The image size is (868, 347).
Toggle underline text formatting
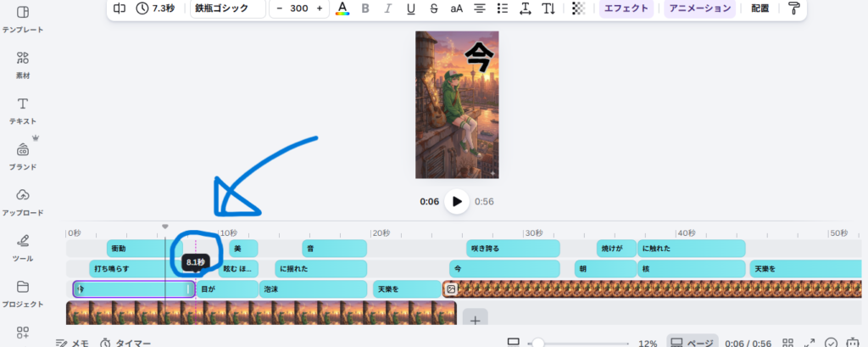tap(411, 8)
